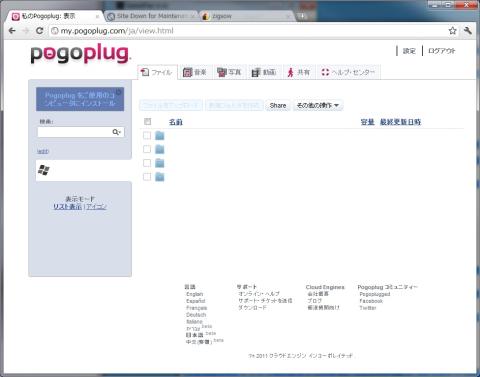
Task: Switch to the 写真 tab
Action: [x=229, y=72]
